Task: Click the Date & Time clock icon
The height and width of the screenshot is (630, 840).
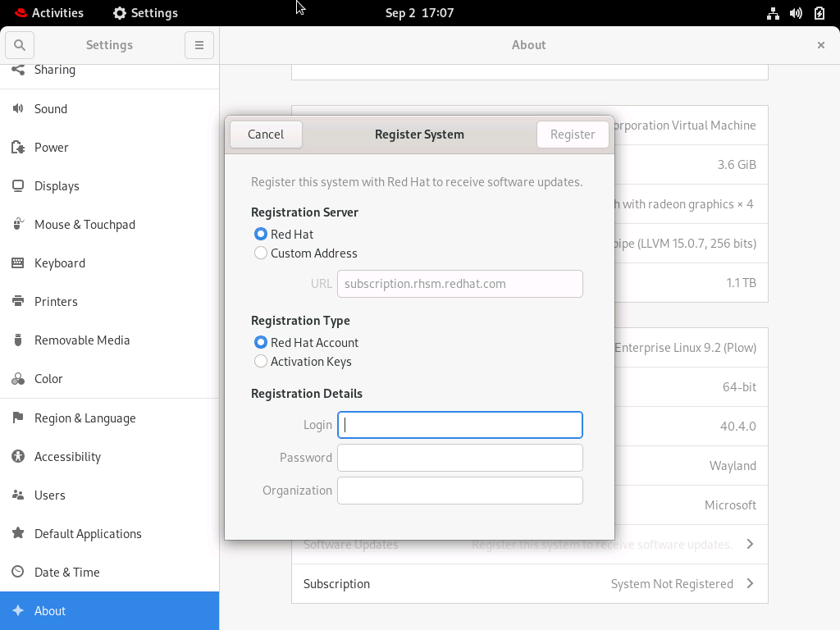Action: coord(18,572)
